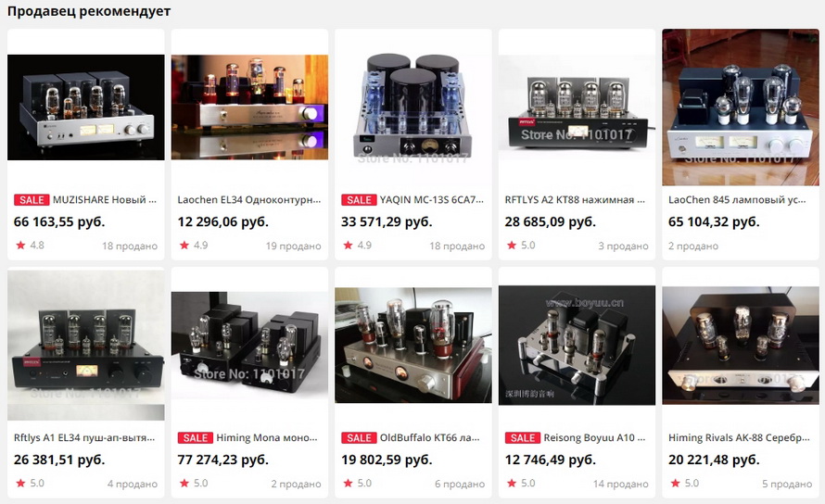
Task: Click the 65 104,32 руб. price
Action: tap(714, 222)
